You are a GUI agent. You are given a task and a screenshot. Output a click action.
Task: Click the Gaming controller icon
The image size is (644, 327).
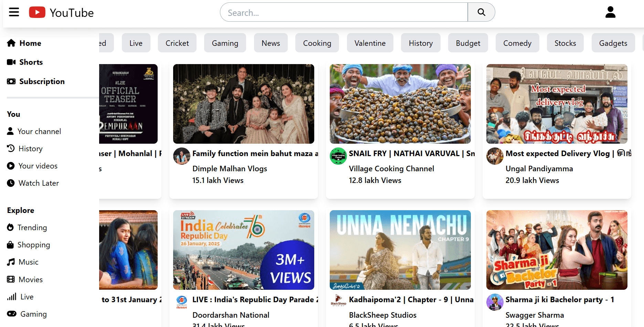tap(12, 314)
